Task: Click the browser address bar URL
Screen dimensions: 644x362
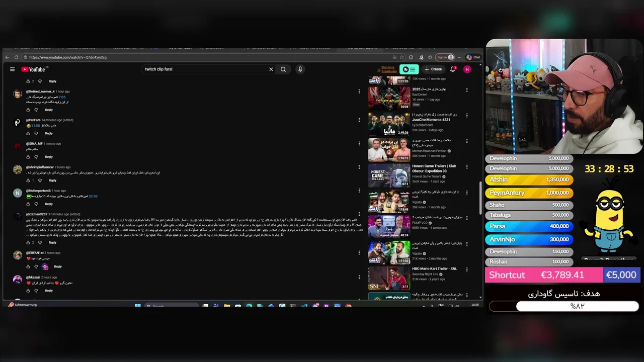Action: pyautogui.click(x=68, y=57)
